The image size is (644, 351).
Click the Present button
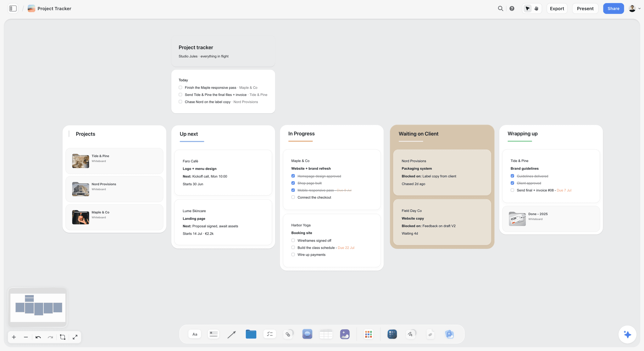pos(585,8)
